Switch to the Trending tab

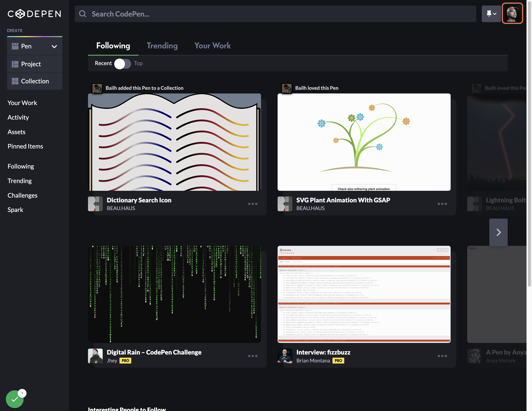(x=162, y=45)
